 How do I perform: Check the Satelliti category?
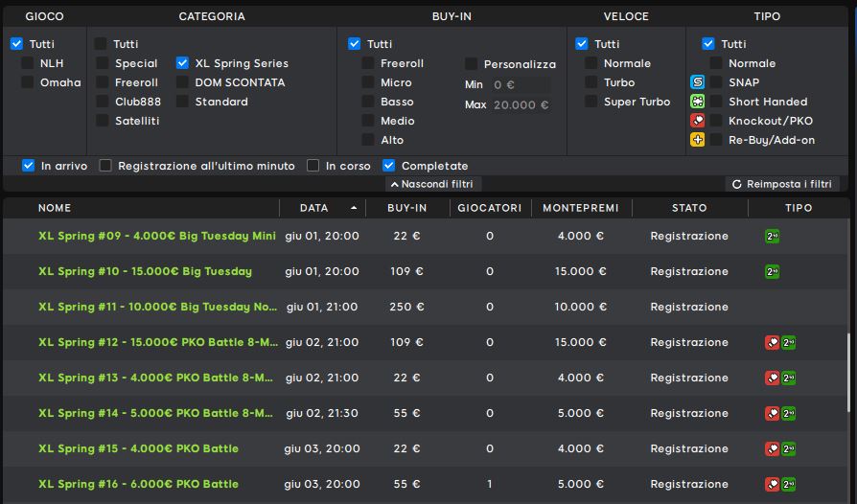pyautogui.click(x=103, y=121)
